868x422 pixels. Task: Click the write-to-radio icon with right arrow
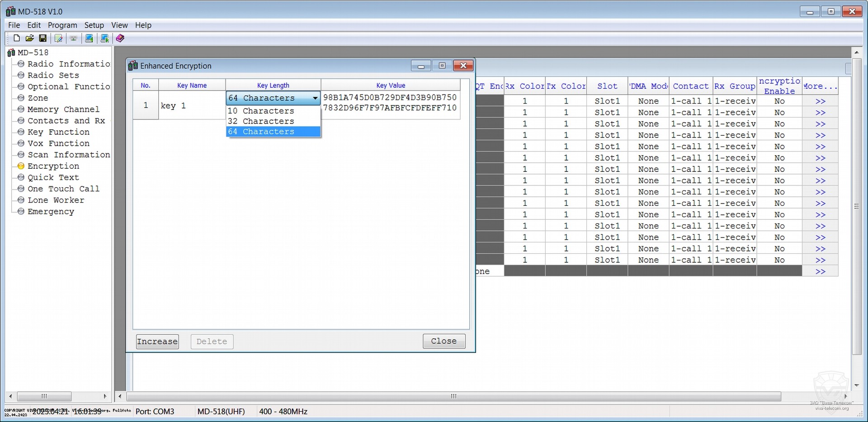coord(104,38)
